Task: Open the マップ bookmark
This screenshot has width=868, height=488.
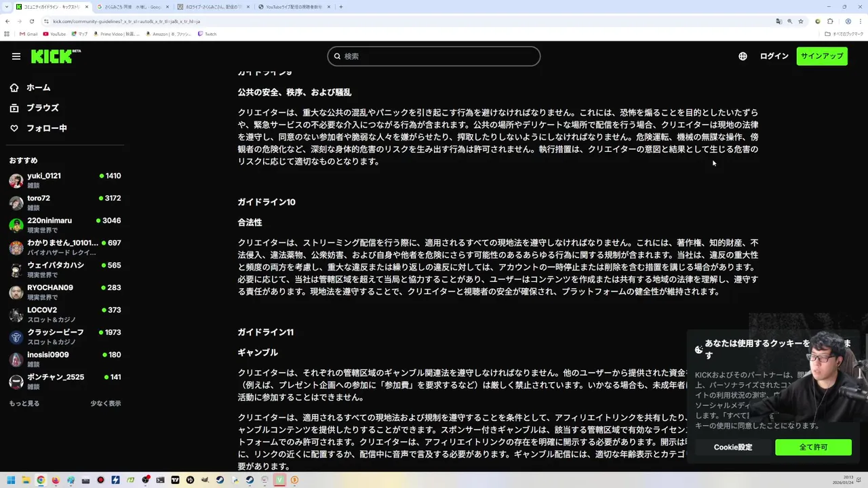Action: coord(79,34)
